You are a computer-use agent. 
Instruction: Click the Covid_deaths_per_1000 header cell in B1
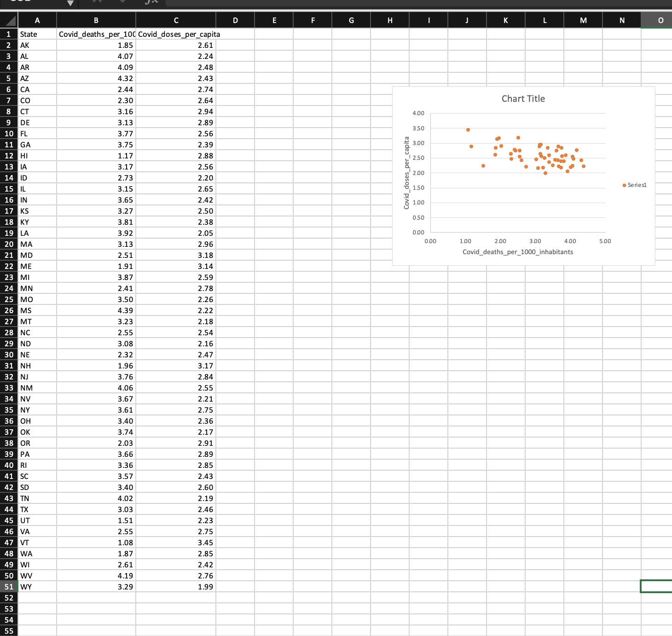pyautogui.click(x=96, y=34)
